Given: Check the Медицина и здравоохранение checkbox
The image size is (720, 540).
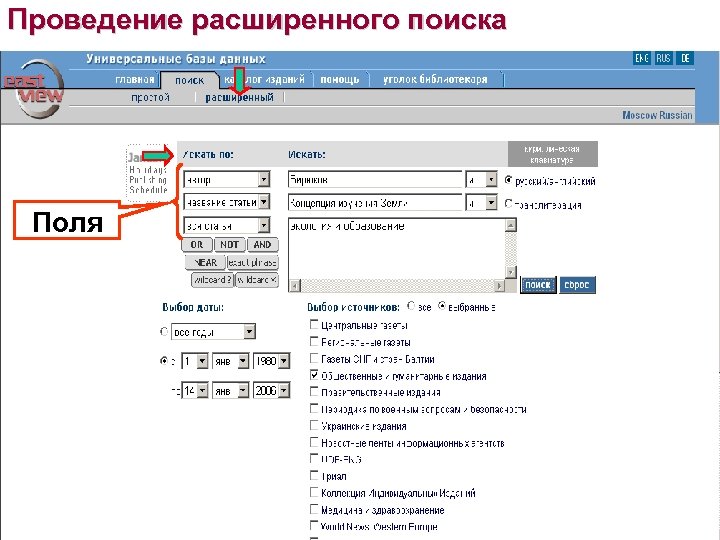Looking at the screenshot, I should tap(314, 509).
